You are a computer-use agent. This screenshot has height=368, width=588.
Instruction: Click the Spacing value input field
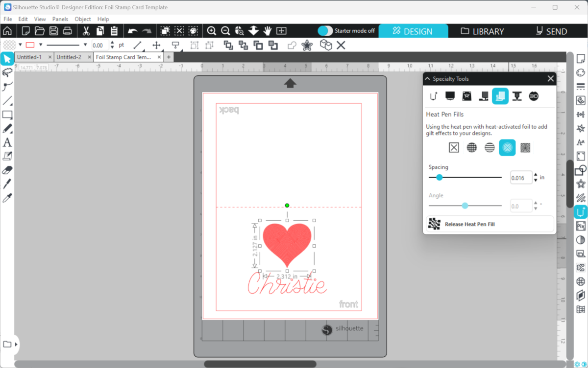coord(521,178)
